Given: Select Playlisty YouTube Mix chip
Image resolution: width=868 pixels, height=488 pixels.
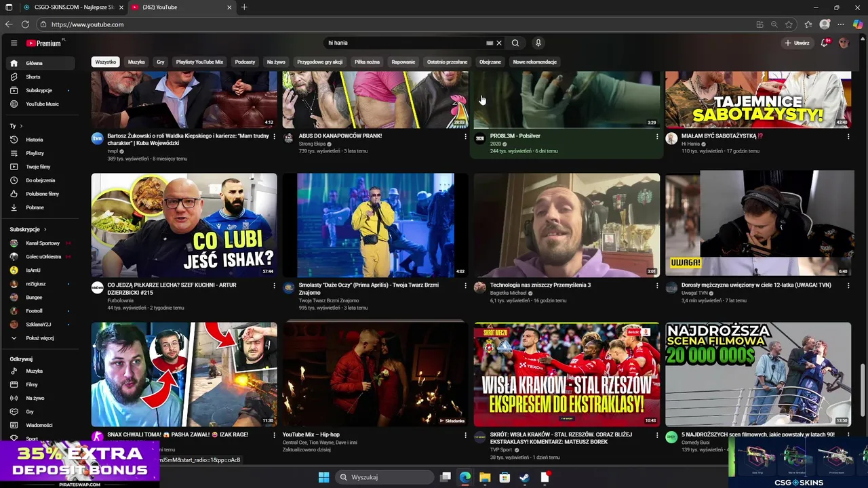Looking at the screenshot, I should pos(199,62).
